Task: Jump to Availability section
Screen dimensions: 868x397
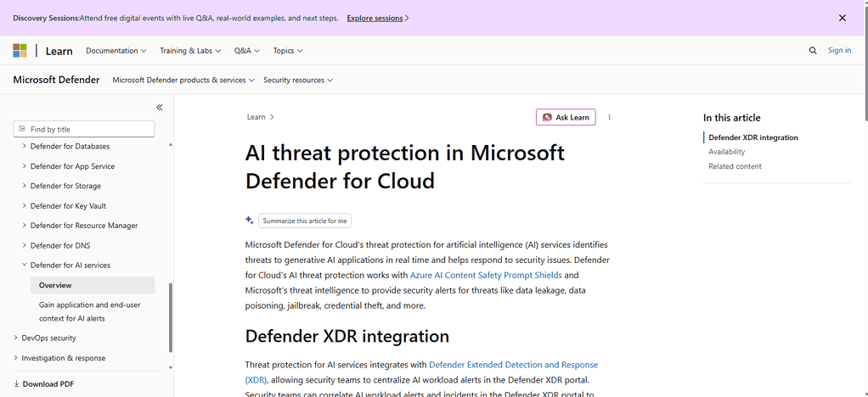Action: point(727,152)
